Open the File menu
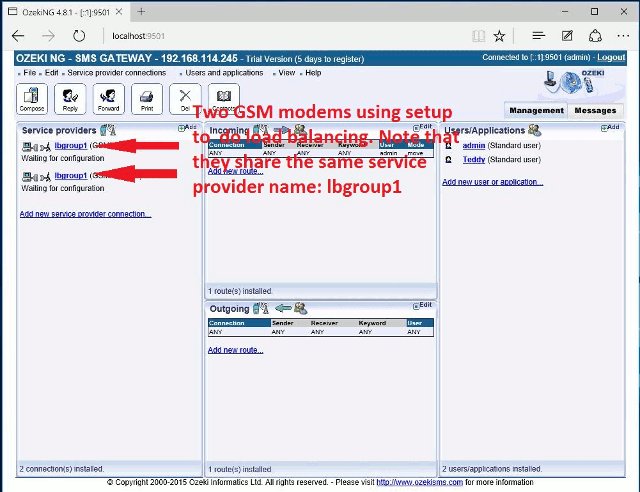The image size is (640, 492). click(x=29, y=73)
